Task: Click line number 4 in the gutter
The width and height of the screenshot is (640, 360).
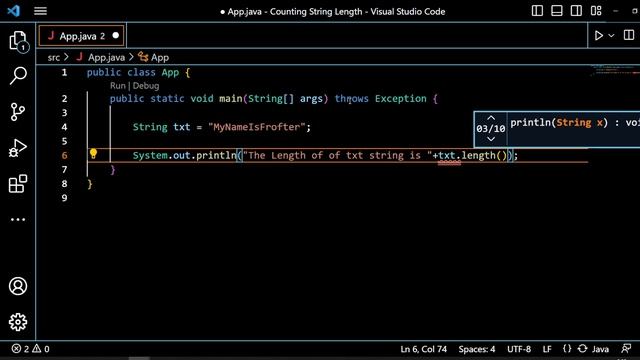Action: tap(64, 127)
